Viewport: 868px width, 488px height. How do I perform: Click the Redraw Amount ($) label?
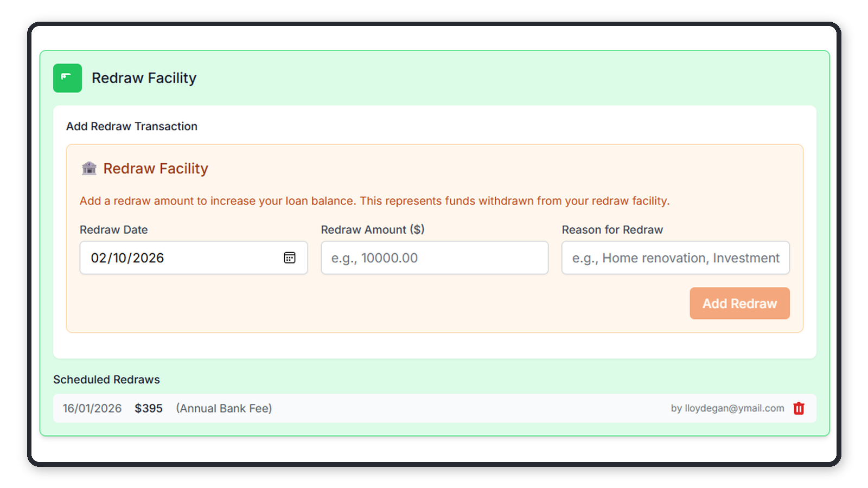click(373, 229)
